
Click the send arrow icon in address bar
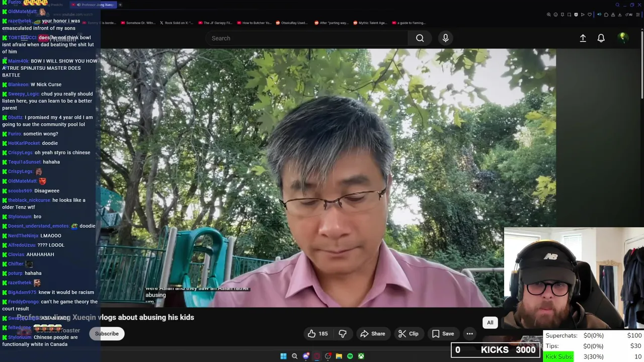583,15
